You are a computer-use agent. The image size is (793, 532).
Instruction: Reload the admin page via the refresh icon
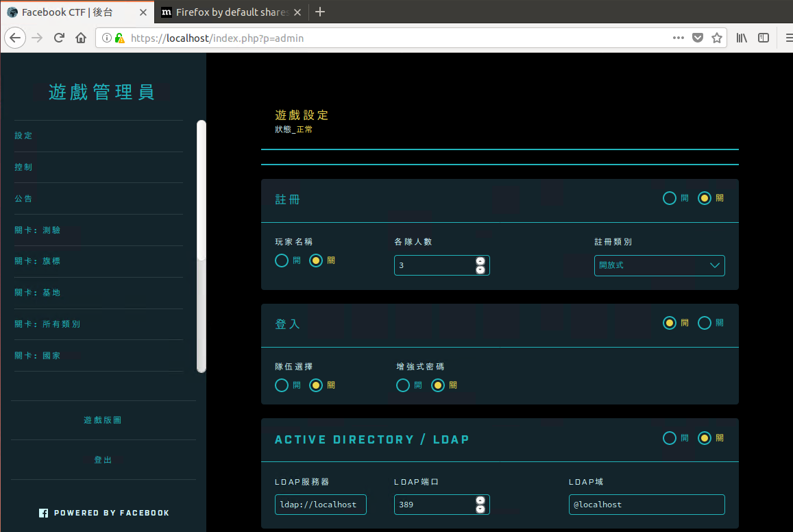(x=58, y=38)
